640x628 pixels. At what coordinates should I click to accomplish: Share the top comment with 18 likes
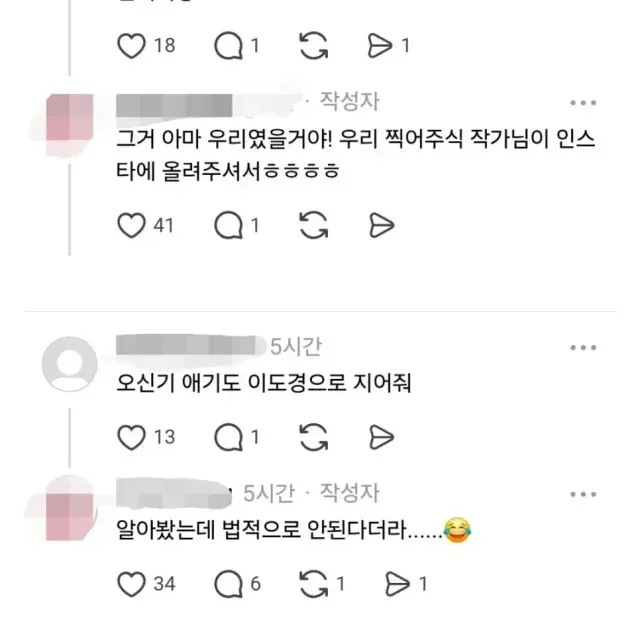point(380,45)
